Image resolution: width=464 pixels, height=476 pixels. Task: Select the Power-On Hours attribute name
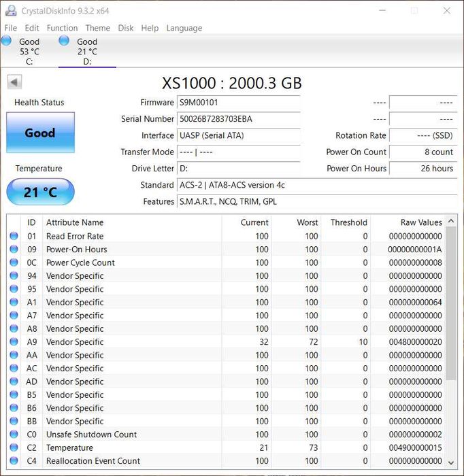tap(76, 250)
